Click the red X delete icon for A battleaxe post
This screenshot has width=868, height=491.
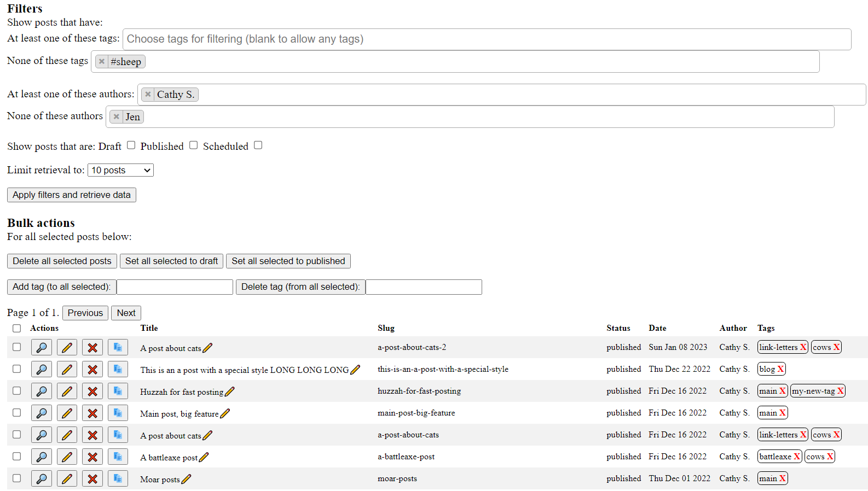coord(92,457)
